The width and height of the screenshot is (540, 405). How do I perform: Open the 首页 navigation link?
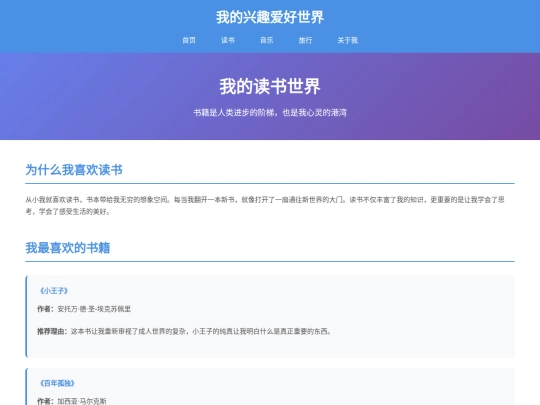[189, 40]
